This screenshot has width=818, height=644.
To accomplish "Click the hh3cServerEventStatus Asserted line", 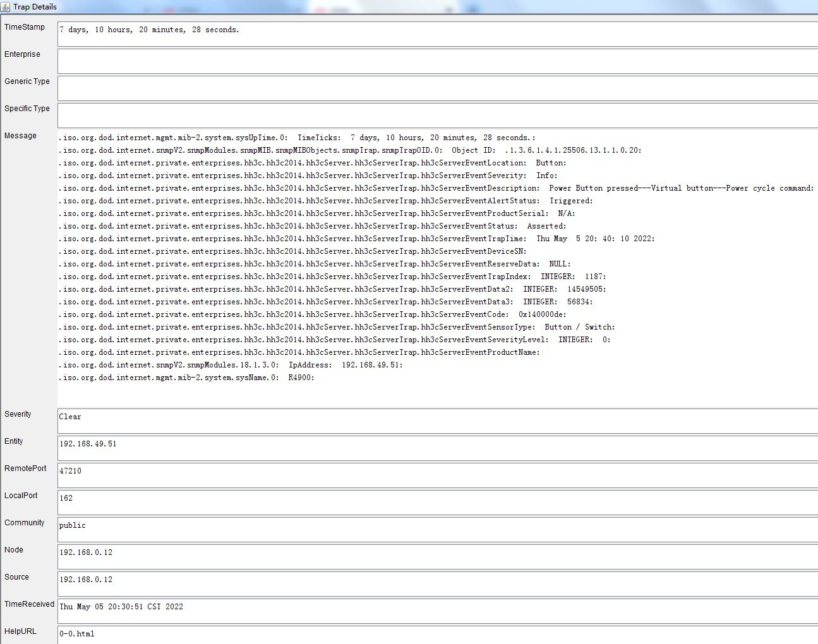I will (x=313, y=226).
